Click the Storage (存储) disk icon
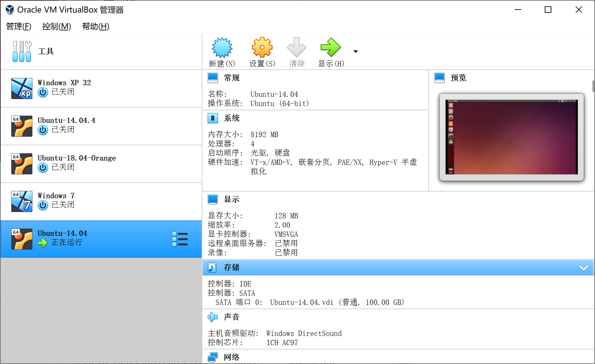The image size is (595, 364). [212, 268]
